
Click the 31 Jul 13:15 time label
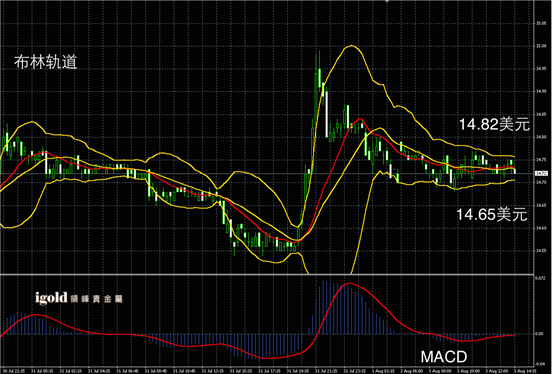213,371
